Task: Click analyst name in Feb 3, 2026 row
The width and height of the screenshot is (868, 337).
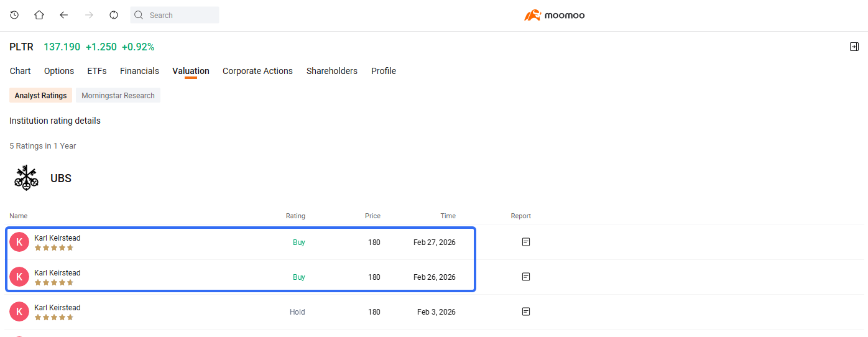Action: (57, 308)
